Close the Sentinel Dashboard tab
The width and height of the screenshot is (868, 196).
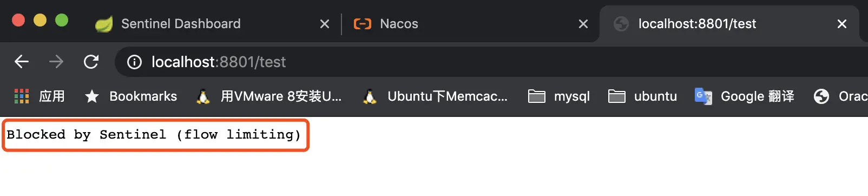325,24
